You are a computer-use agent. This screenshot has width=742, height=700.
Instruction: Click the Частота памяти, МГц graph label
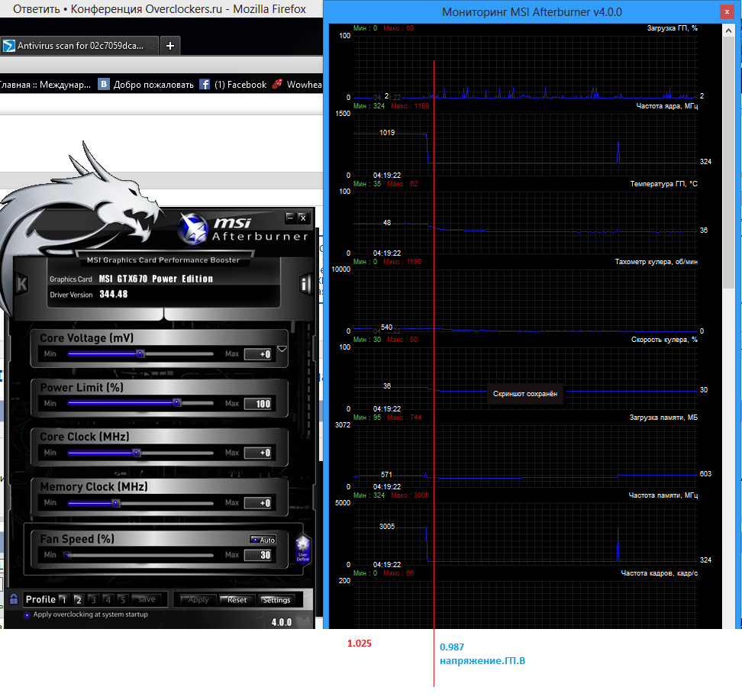coord(663,495)
